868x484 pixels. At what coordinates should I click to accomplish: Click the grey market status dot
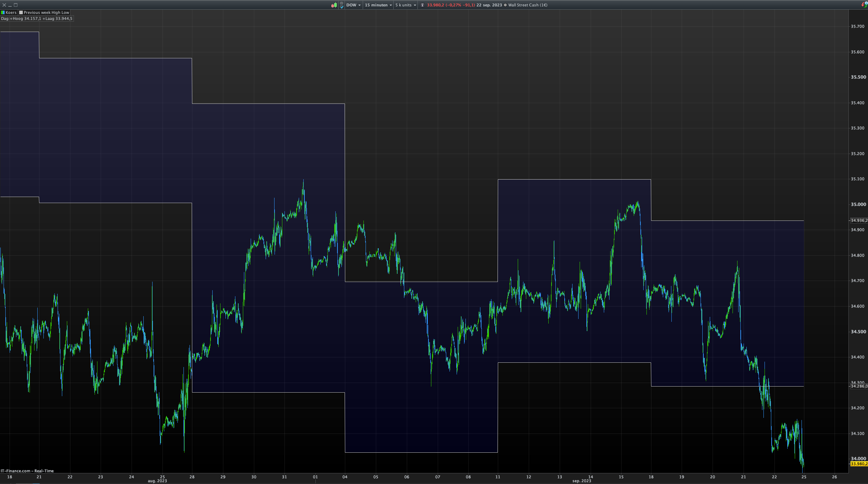click(505, 5)
